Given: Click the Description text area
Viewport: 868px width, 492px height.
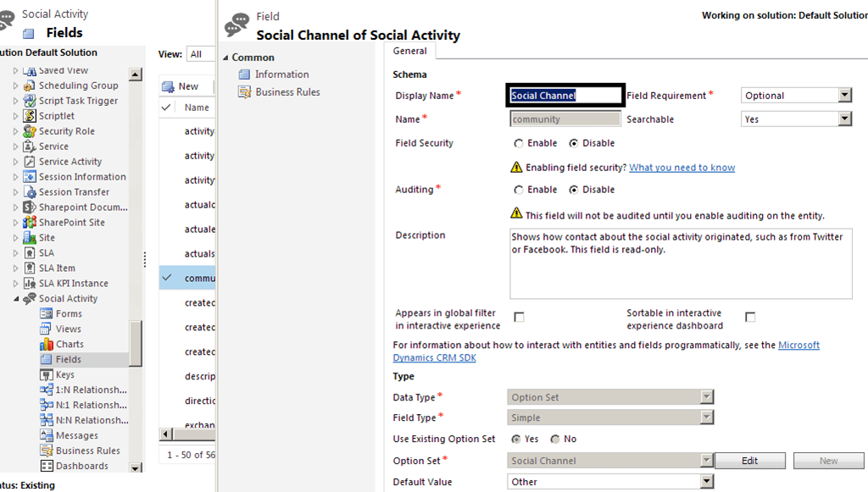Looking at the screenshot, I should coord(681,263).
